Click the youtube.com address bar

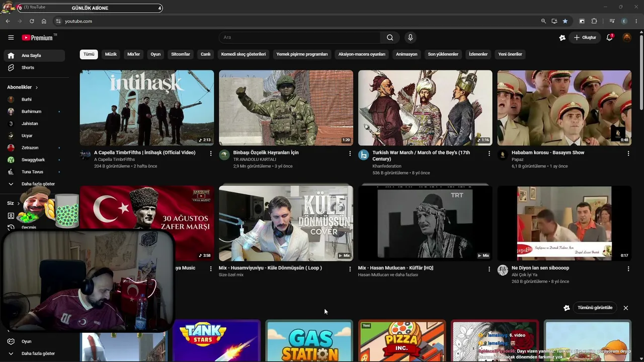pos(297,21)
